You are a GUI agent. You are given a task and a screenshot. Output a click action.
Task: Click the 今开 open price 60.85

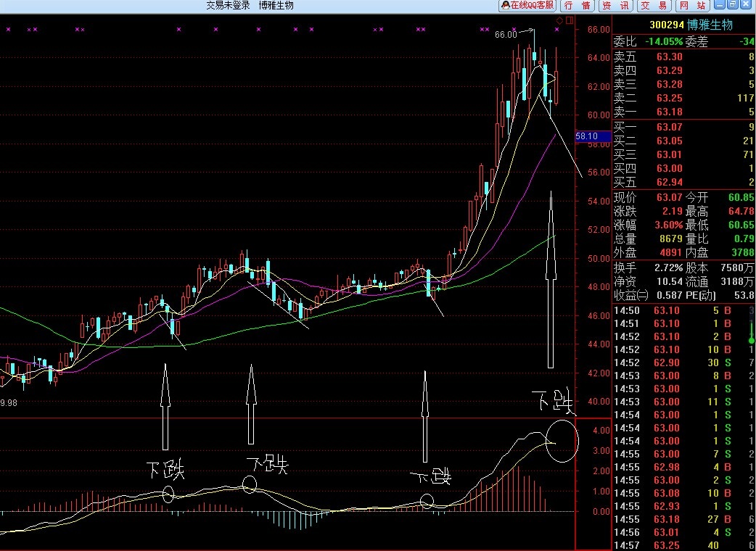[x=741, y=197]
